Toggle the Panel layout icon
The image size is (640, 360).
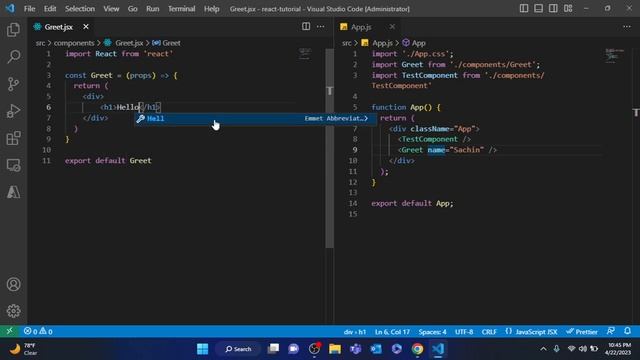pyautogui.click(x=538, y=8)
